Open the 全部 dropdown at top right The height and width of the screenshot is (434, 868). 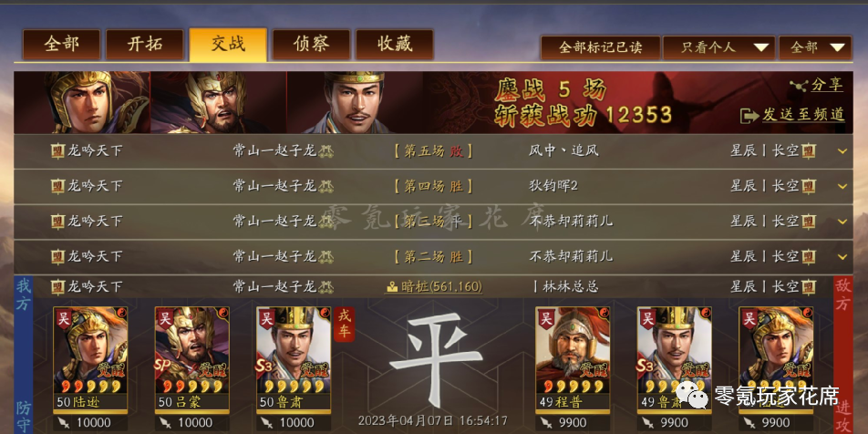pyautogui.click(x=815, y=47)
